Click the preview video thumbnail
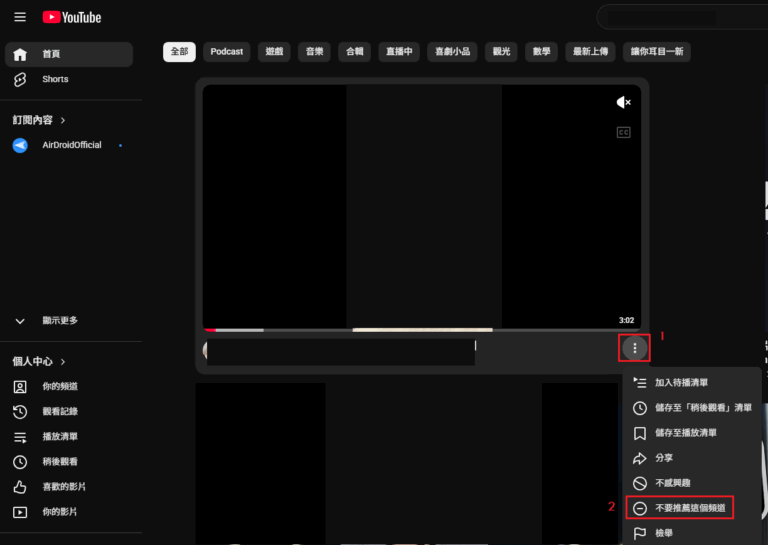768x545 pixels. pos(422,207)
